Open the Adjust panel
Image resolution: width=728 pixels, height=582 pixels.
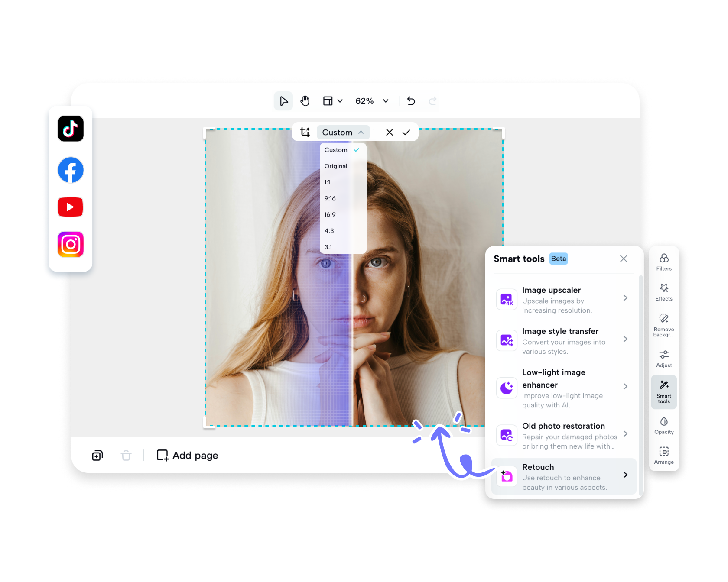(663, 359)
